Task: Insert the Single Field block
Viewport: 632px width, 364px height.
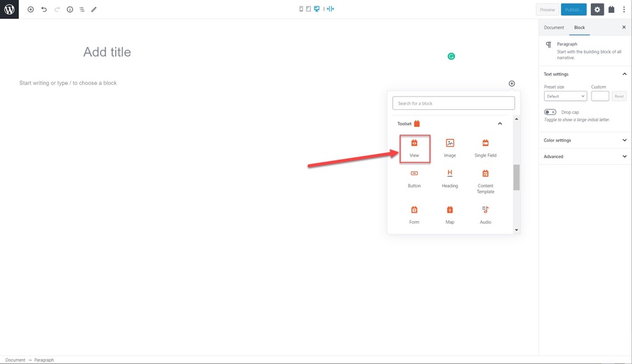Action: point(485,149)
